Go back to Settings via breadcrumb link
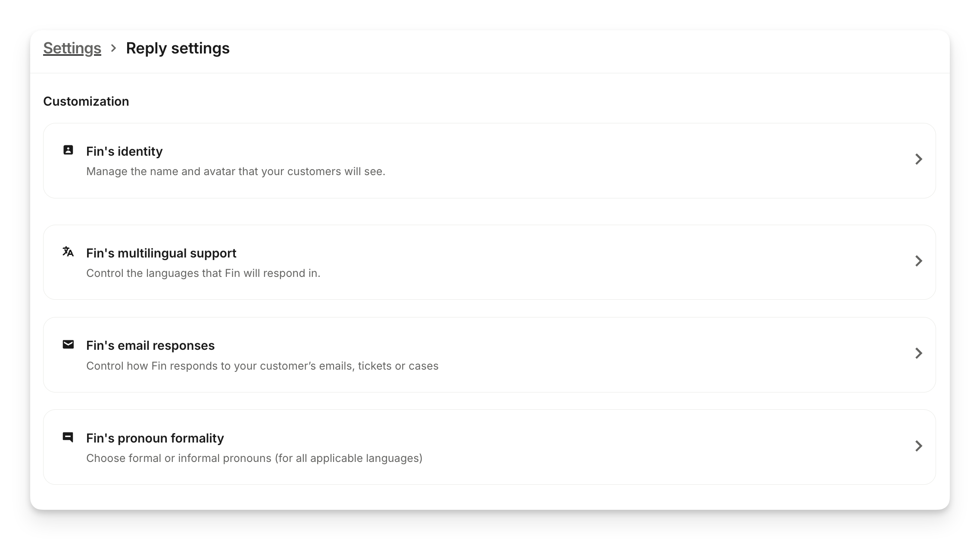The image size is (980, 540). tap(72, 48)
